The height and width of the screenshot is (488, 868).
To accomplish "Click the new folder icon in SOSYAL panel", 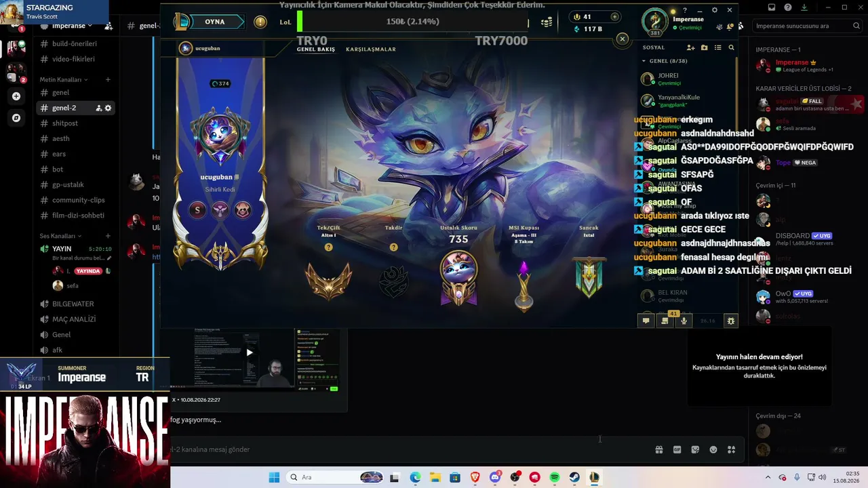I will coord(704,47).
